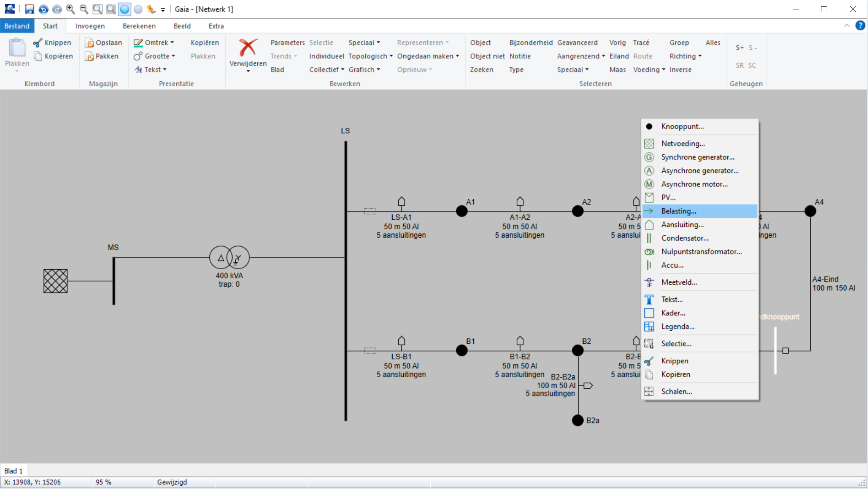The height and width of the screenshot is (489, 868).
Task: Click the red X Verwijderen icon
Action: (248, 48)
